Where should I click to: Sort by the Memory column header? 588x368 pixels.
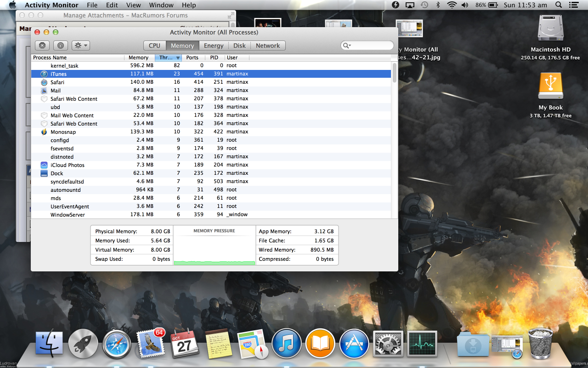tap(140, 57)
